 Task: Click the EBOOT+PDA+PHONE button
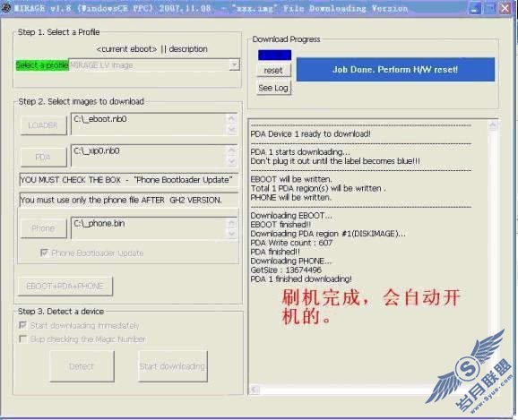65,286
